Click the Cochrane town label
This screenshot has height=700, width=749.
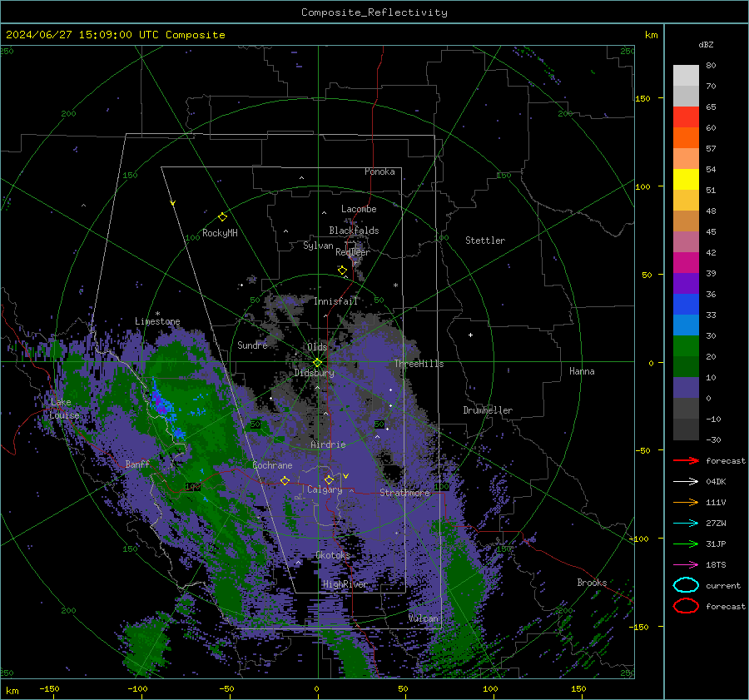pyautogui.click(x=272, y=465)
